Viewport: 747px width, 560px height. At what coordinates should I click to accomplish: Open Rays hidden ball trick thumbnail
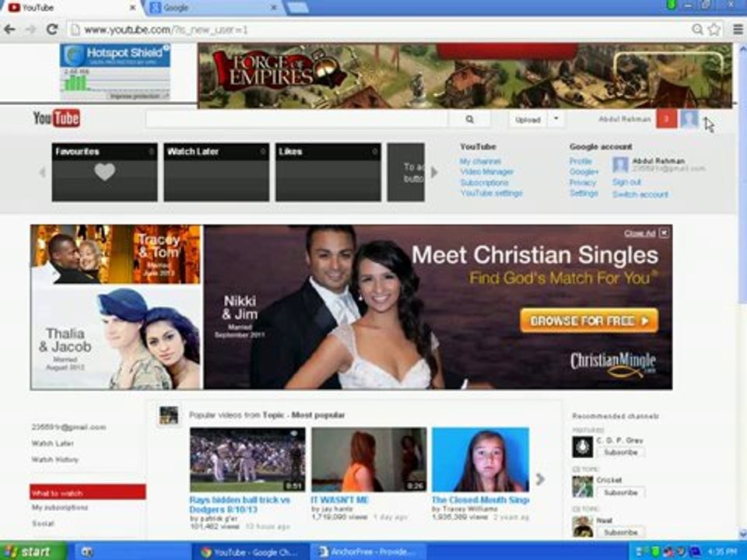[x=247, y=460]
